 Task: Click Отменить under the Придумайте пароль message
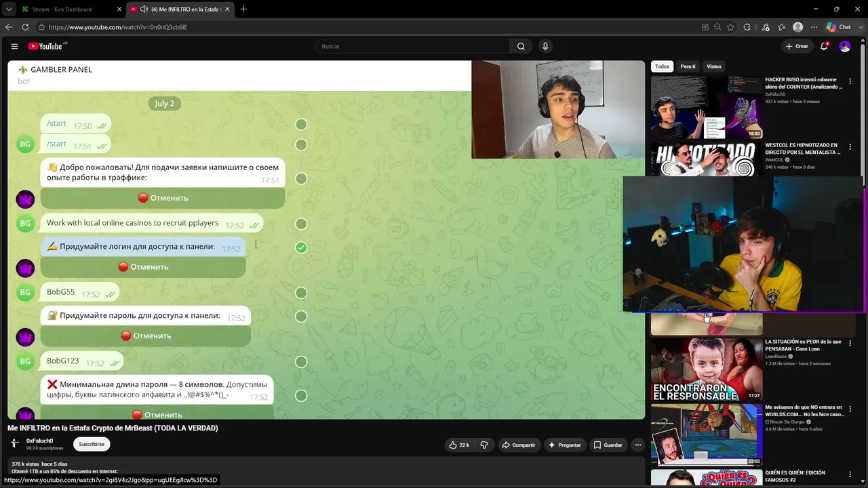point(146,336)
